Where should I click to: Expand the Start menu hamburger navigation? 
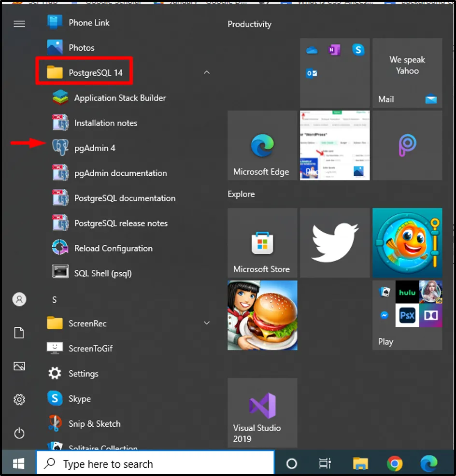coord(19,24)
